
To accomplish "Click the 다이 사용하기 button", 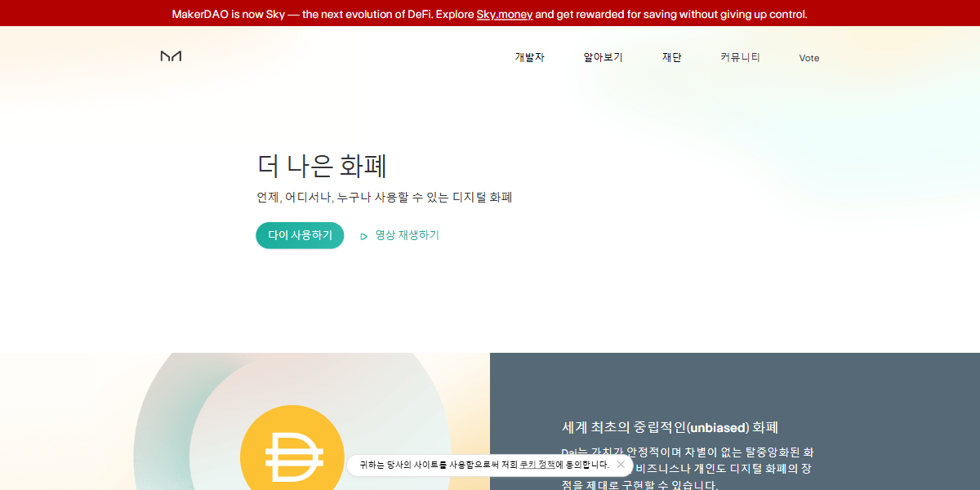I will (x=300, y=235).
